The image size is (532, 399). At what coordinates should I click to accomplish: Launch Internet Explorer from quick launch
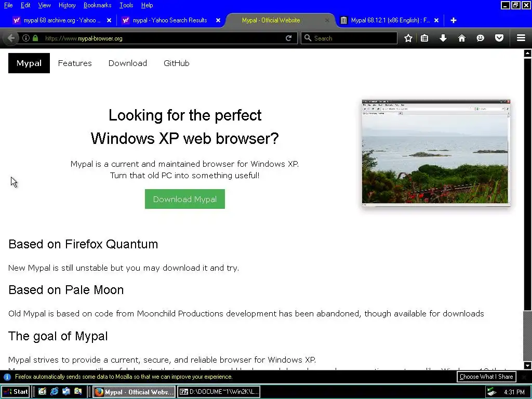(54, 392)
